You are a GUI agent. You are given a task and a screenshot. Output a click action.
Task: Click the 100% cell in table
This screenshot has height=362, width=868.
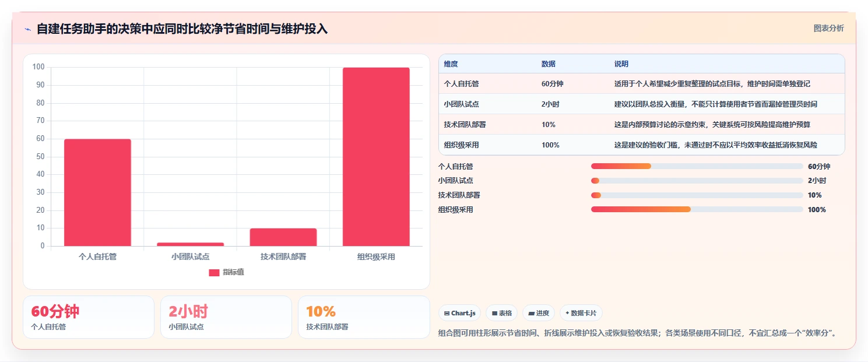(550, 145)
